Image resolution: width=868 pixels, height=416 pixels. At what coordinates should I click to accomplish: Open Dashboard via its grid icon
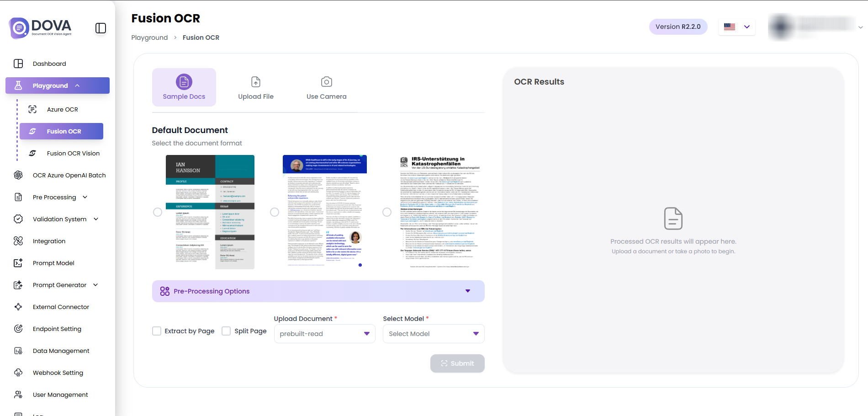coord(18,64)
